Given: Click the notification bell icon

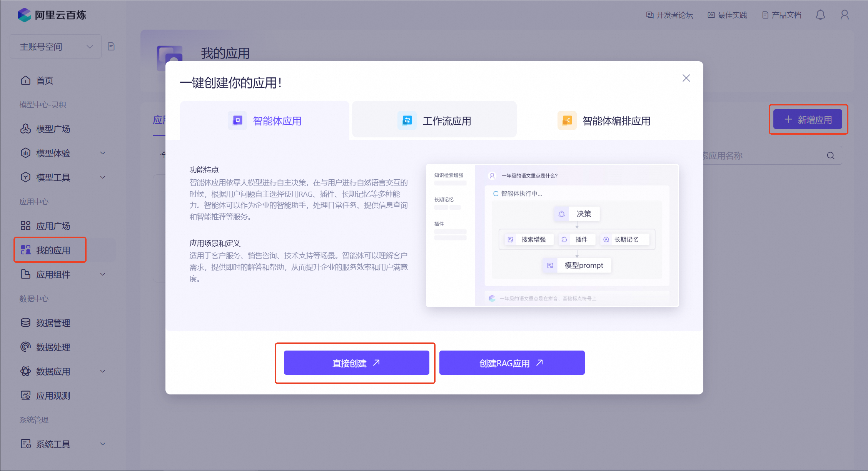Looking at the screenshot, I should click(x=820, y=15).
